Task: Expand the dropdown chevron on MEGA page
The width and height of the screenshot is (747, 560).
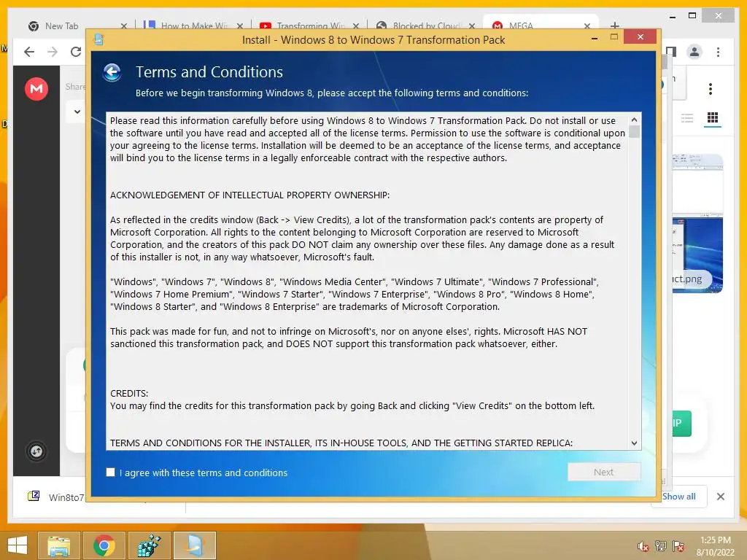Action: click(77, 112)
